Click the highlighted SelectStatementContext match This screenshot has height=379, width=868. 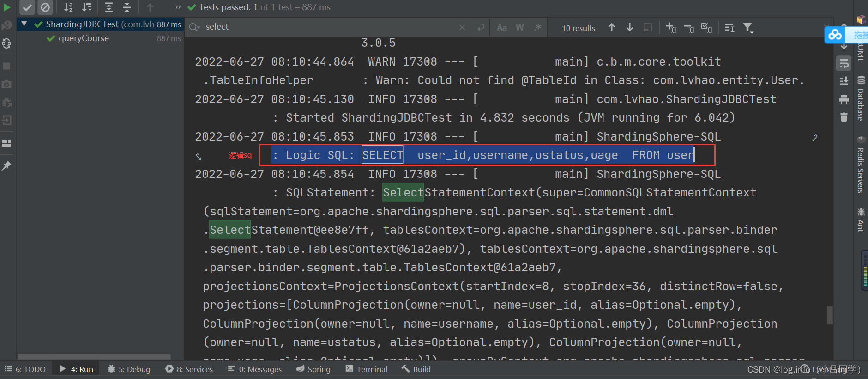(403, 192)
